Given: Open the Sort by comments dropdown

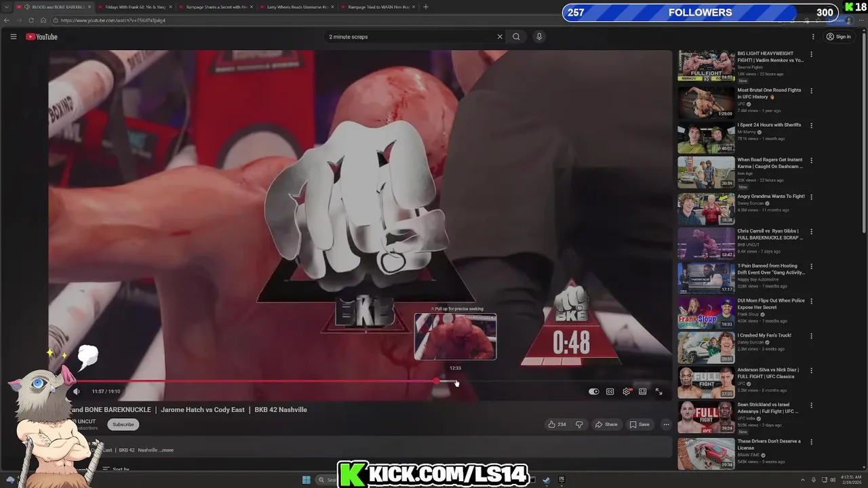Looking at the screenshot, I should pos(116,469).
